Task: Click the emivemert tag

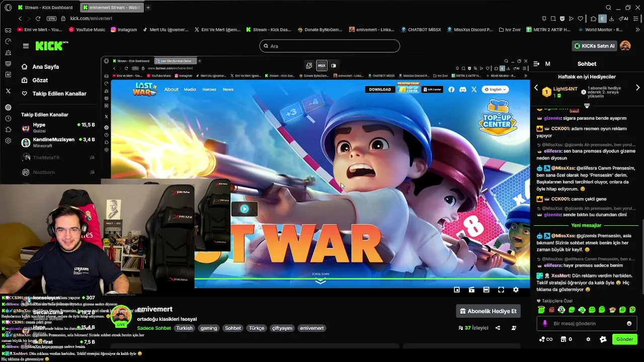Action: click(x=312, y=328)
